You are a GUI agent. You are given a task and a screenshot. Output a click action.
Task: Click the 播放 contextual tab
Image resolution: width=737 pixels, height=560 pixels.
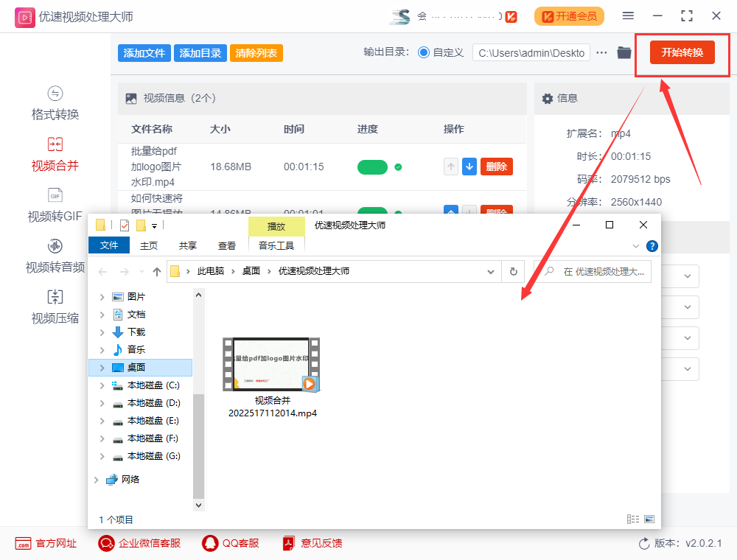[x=276, y=226]
